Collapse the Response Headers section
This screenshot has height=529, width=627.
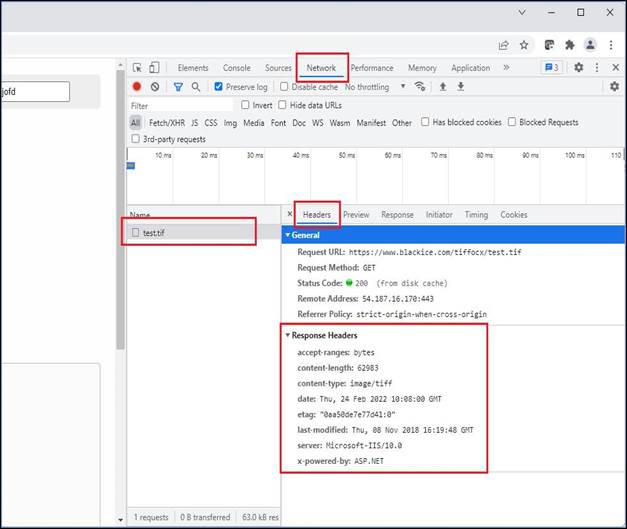323,335
